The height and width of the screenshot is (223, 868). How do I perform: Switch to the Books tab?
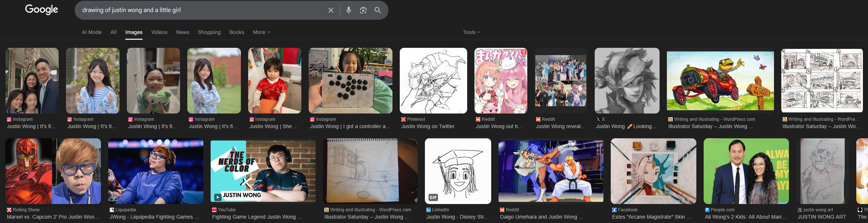[237, 32]
